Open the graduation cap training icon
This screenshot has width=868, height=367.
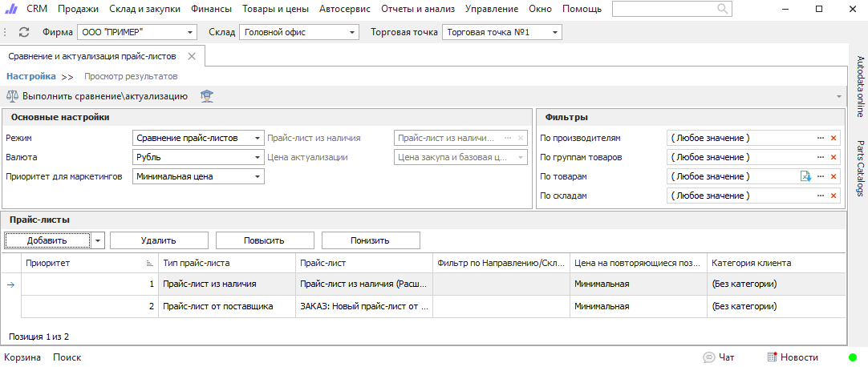click(207, 96)
